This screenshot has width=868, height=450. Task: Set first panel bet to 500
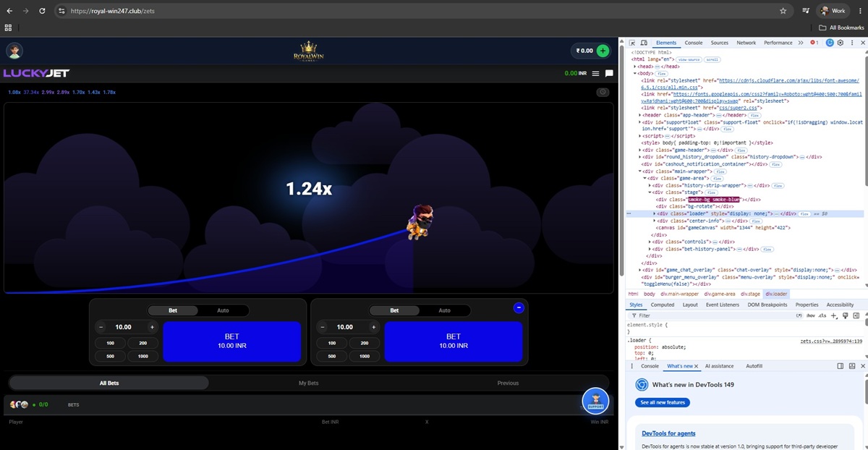[x=110, y=356]
